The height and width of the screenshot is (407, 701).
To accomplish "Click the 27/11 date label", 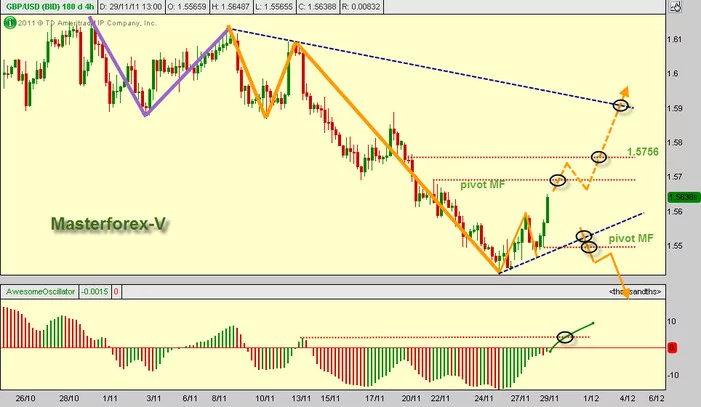I will click(521, 398).
